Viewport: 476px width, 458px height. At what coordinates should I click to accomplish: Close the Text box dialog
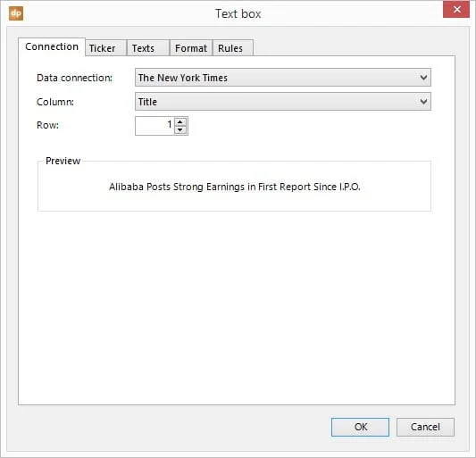coord(456,10)
